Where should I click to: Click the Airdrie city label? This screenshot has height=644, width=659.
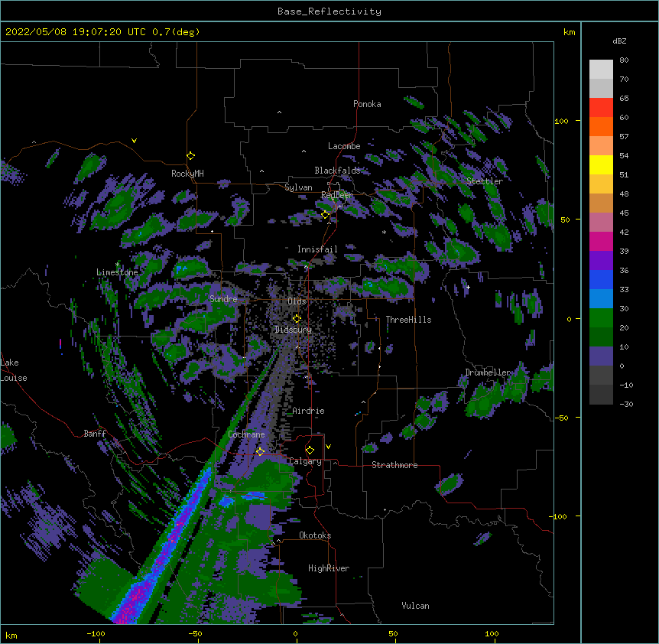(x=308, y=411)
